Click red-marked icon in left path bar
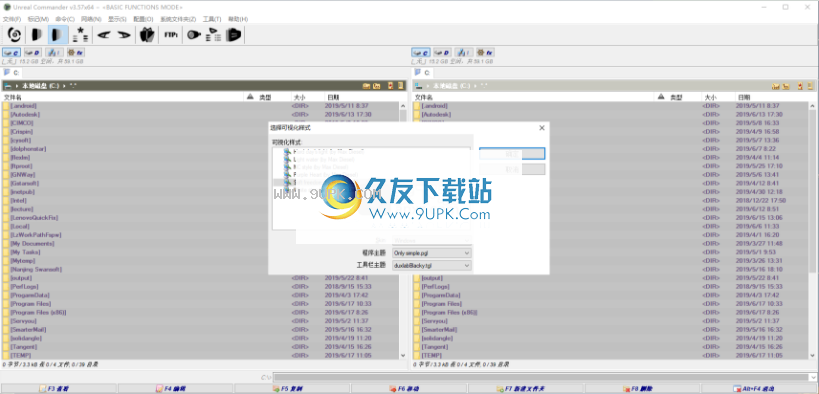819x394 pixels. coord(391,86)
